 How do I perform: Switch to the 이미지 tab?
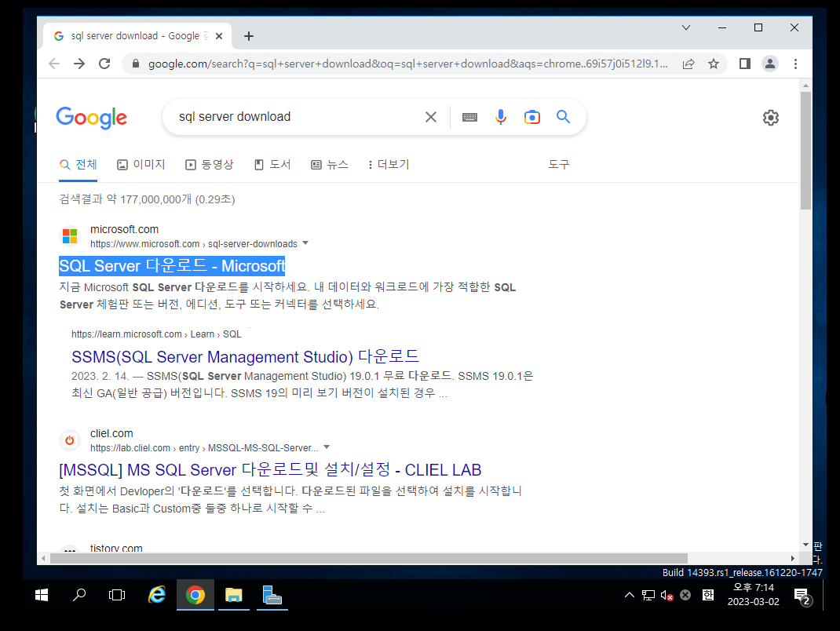[x=141, y=165]
